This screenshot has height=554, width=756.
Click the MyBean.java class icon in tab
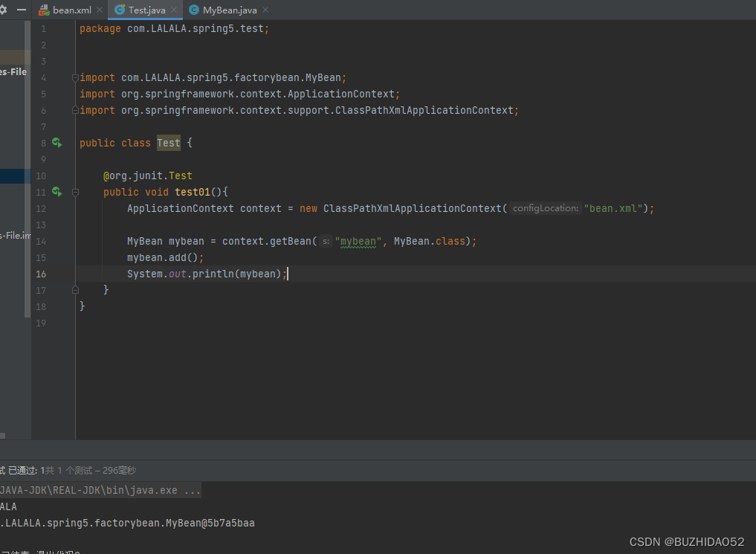194,10
